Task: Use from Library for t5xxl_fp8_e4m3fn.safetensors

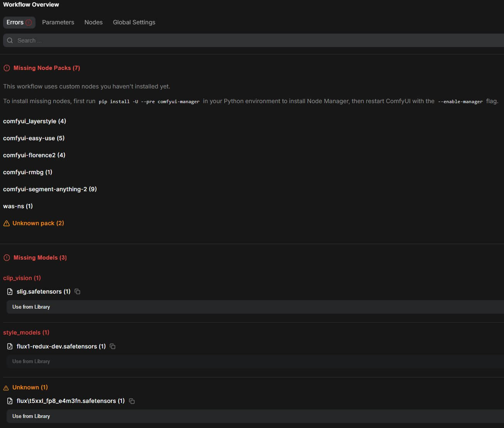Action: coord(255,416)
